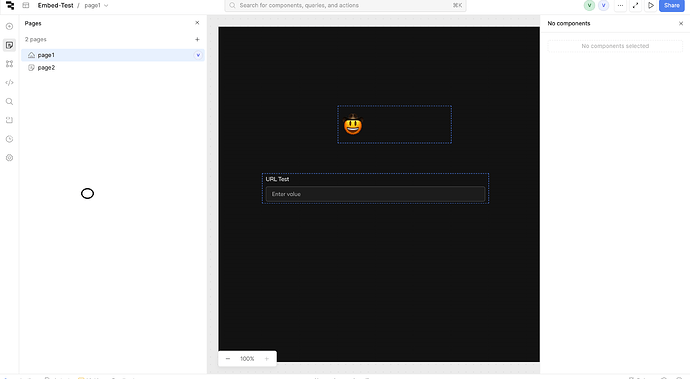Open the History clock icon in sidebar
690x379 pixels.
(9, 139)
